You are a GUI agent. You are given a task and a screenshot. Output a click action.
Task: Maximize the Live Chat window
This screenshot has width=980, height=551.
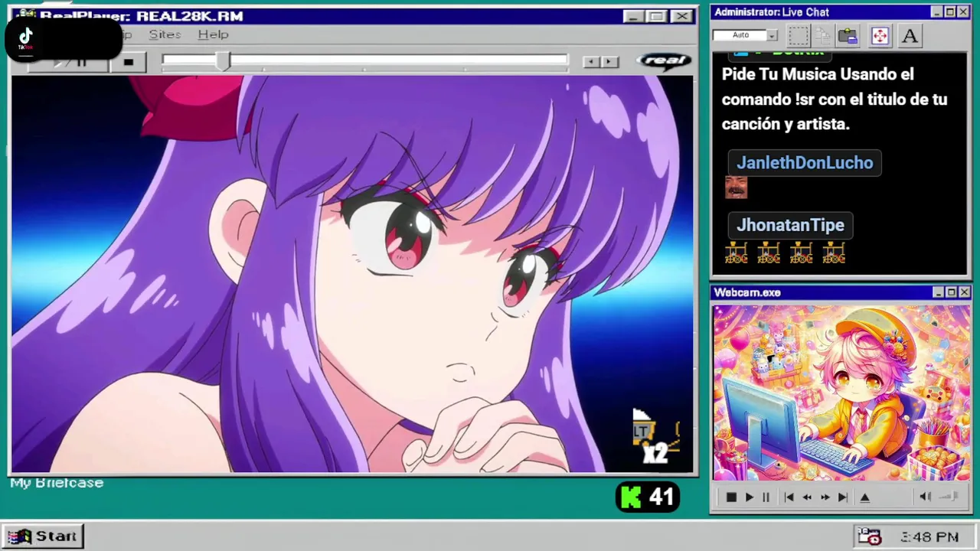tap(950, 12)
